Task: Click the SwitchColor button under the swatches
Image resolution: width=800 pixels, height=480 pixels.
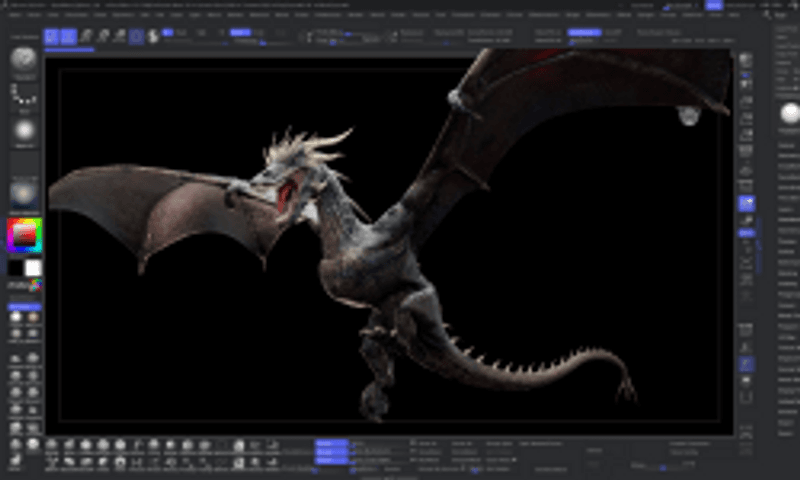Action: 24,285
